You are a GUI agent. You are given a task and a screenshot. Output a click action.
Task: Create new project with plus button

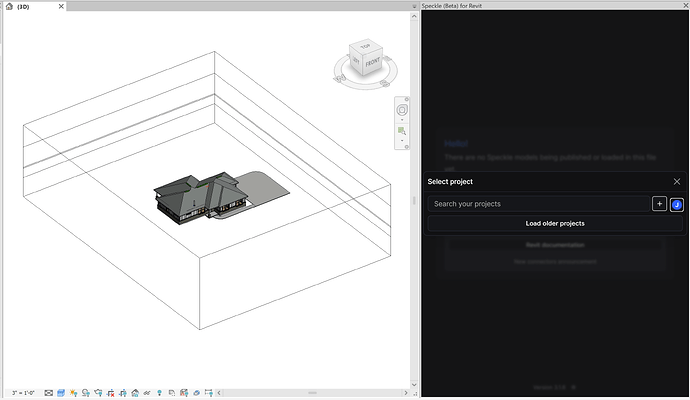(x=659, y=204)
